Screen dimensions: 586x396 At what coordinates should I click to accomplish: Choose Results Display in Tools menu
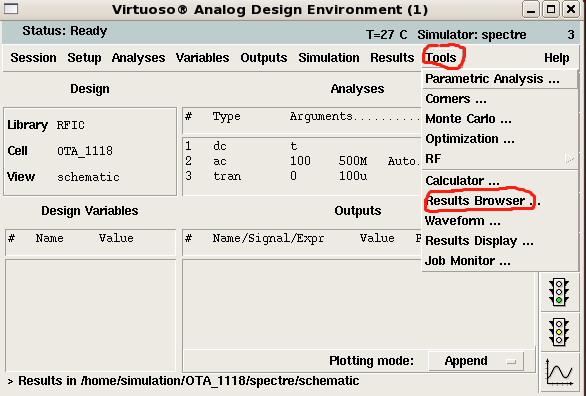pos(500,241)
